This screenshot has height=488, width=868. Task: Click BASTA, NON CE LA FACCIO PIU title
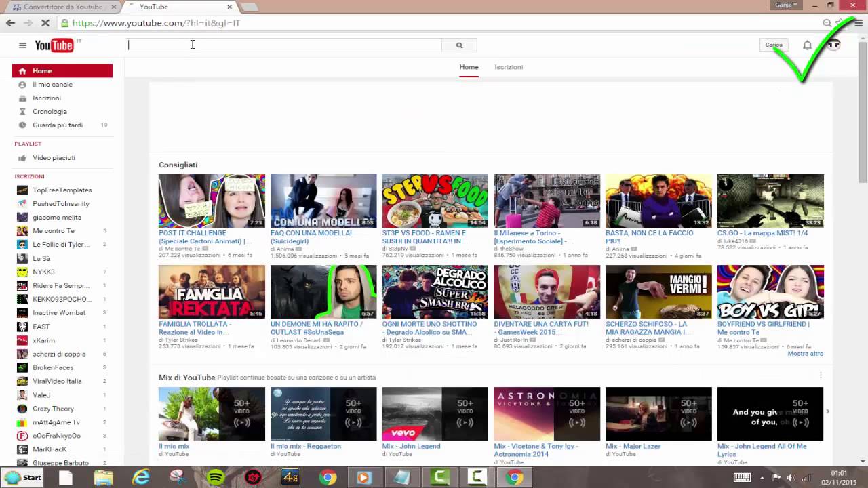[x=649, y=237]
